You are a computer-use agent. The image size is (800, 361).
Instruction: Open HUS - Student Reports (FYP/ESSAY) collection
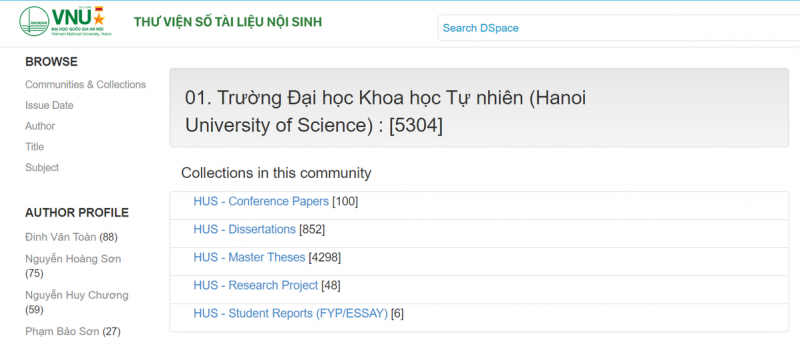pos(290,314)
